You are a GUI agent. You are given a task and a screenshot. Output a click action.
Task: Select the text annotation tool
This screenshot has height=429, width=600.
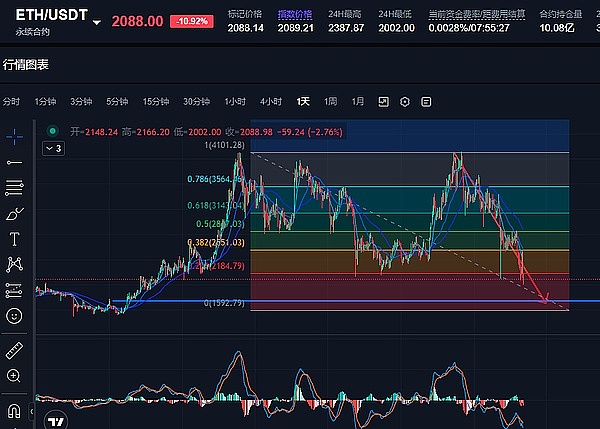coord(14,239)
